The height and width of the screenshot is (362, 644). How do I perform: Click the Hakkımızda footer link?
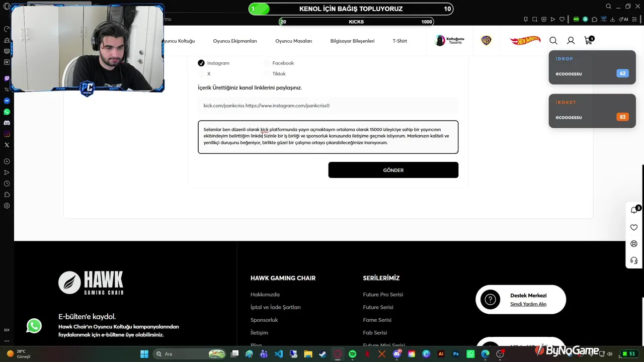265,295
